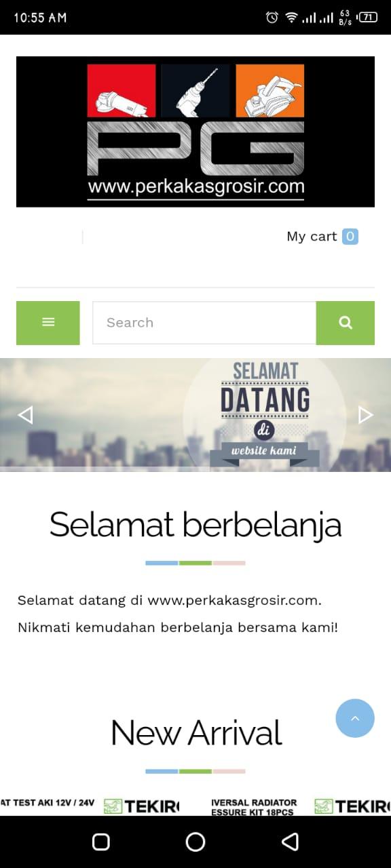The height and width of the screenshot is (868, 391).
Task: Tap the Selamat Datang banner image
Action: (x=195, y=414)
